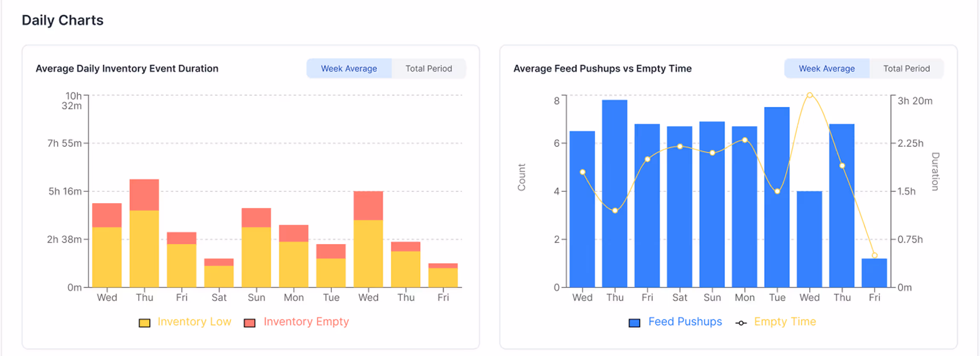Screen dimensions: 980x356
Task: Click the Empty Time line marker in legend
Action: point(741,323)
